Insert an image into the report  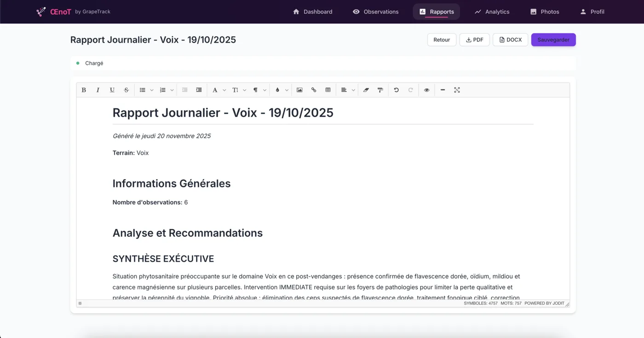(299, 90)
